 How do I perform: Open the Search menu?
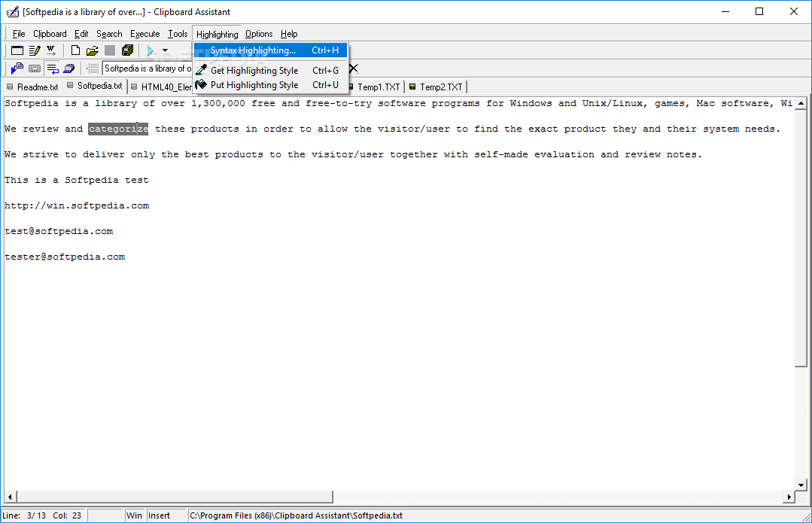(109, 34)
